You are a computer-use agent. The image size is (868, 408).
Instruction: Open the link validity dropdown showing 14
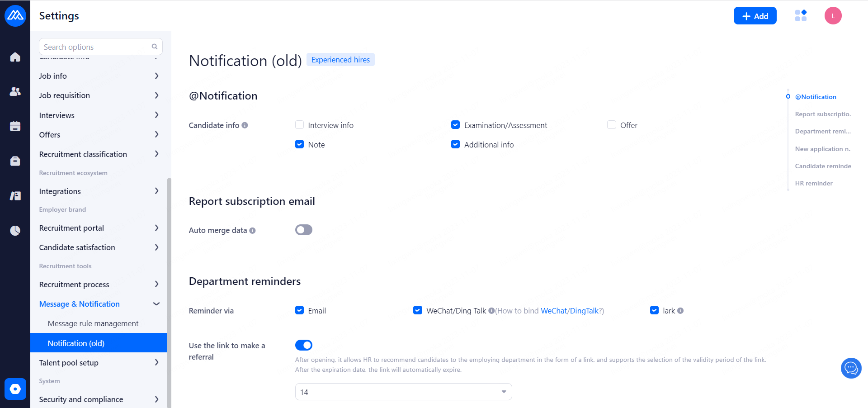click(403, 392)
